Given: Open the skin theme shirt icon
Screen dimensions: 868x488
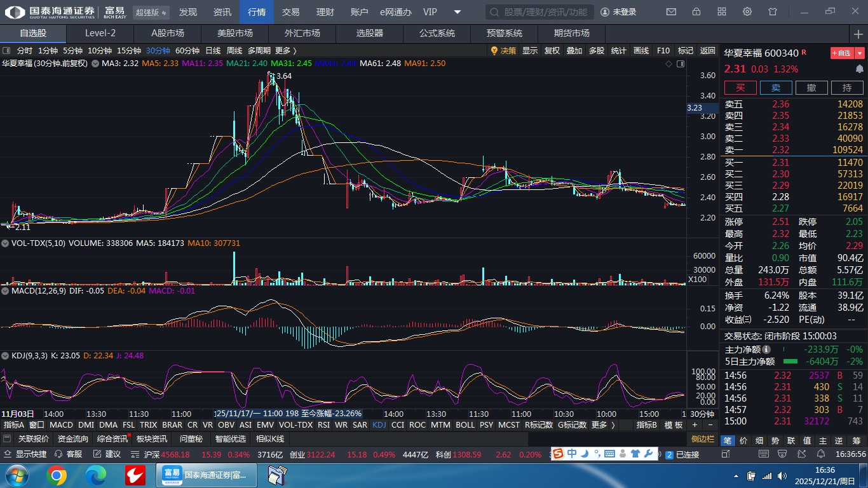Looking at the screenshot, I should tap(773, 12).
